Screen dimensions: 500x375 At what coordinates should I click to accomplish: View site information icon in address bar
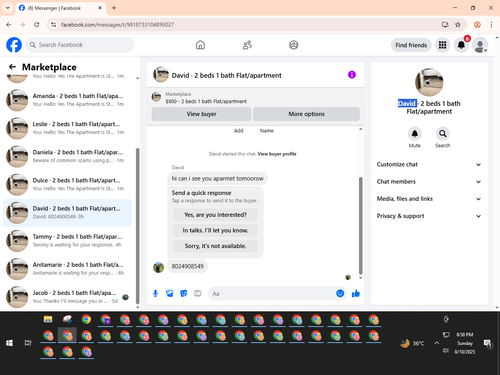[53, 24]
